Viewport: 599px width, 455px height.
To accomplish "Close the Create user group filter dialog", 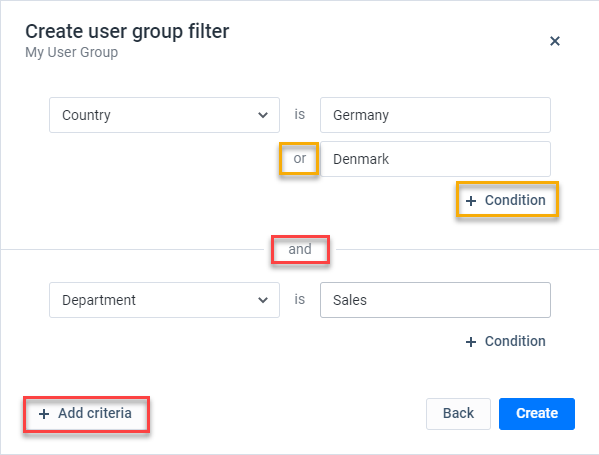I will tap(555, 41).
